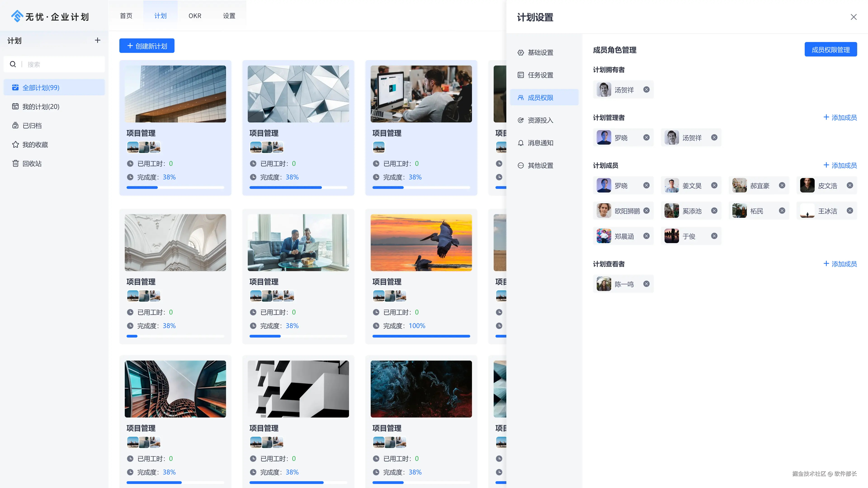
Task: Open the pelican sunset project thumbnail
Action: click(x=421, y=242)
